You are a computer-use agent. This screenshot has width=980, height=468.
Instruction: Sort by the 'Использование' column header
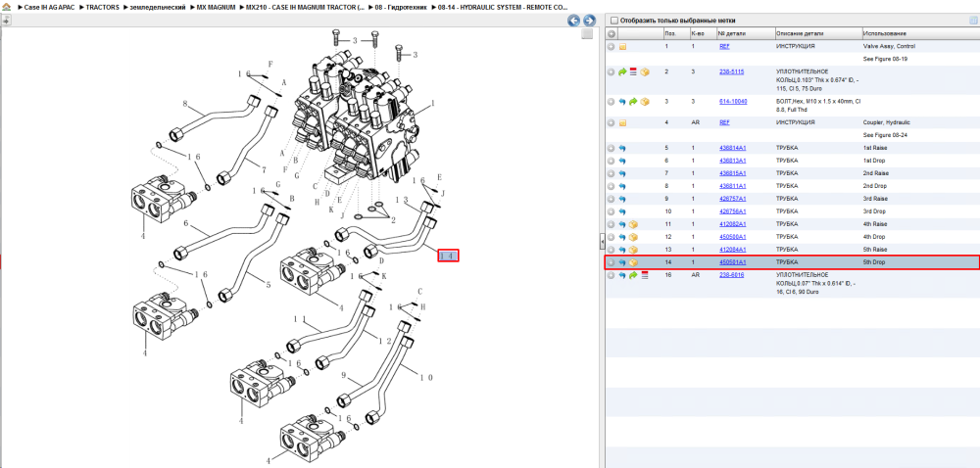tap(920, 33)
